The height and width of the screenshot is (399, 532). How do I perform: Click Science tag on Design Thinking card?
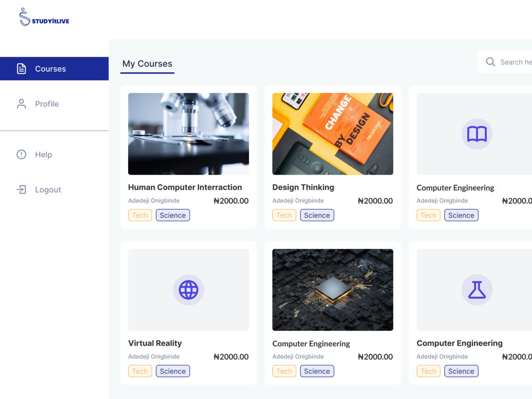pyautogui.click(x=317, y=215)
